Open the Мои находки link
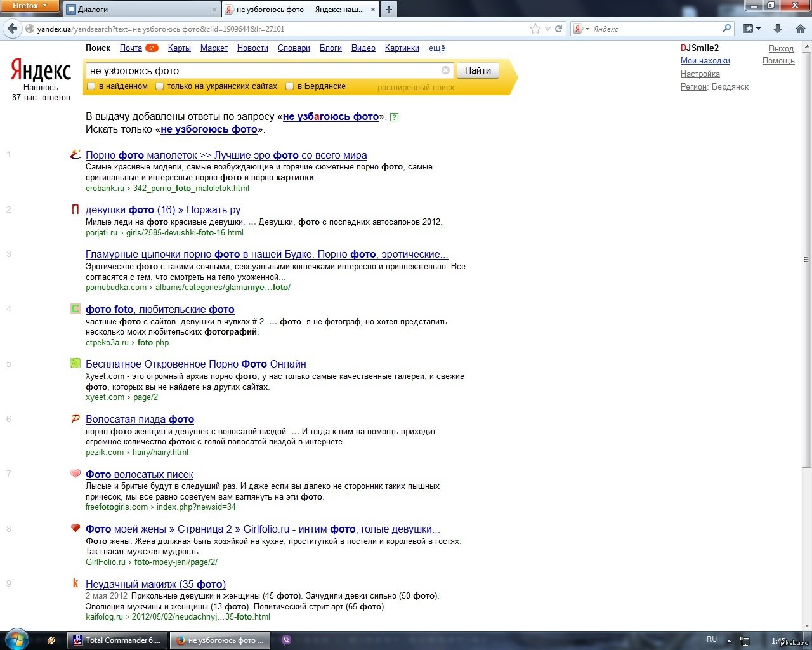This screenshot has height=650, width=812. tap(705, 61)
